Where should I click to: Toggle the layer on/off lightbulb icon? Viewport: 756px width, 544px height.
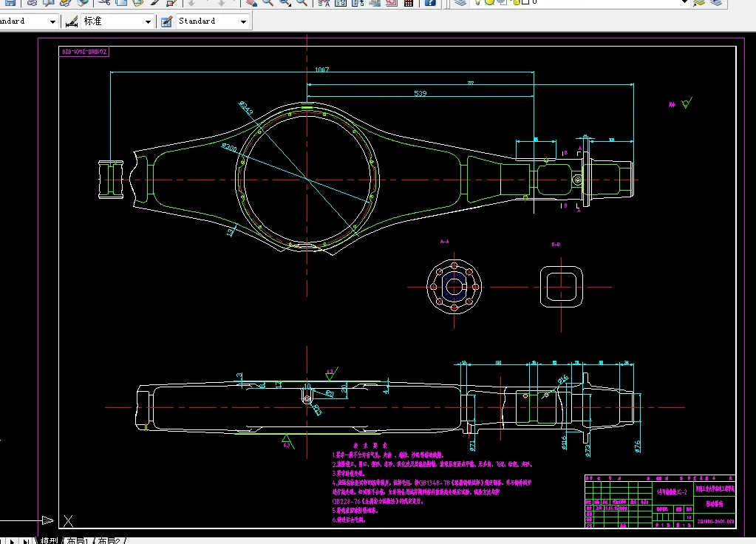(478, 2)
